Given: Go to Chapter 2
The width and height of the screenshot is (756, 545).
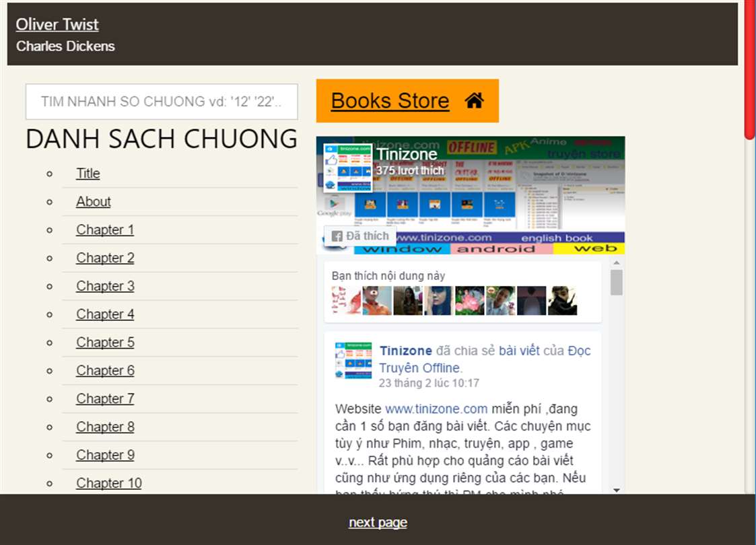Looking at the screenshot, I should coord(105,258).
